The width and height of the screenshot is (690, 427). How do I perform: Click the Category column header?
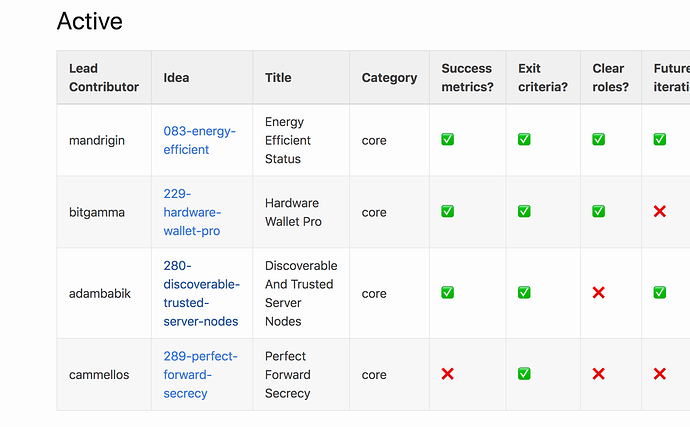point(389,78)
